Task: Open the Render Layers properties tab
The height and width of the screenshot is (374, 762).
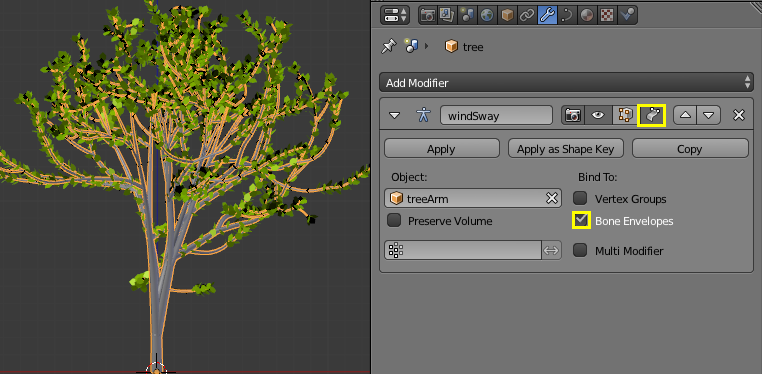Action: pos(447,16)
